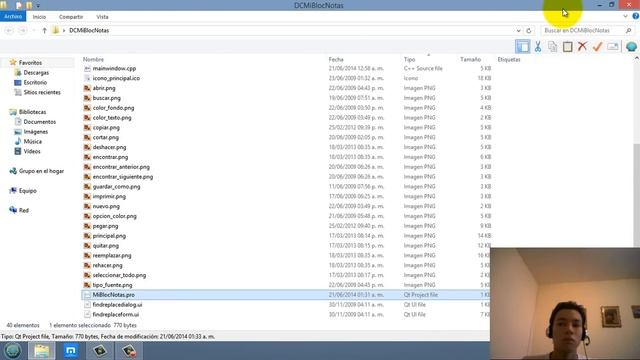Open Vídeos library in sidebar
Screen dimensions: 640x360
32,151
